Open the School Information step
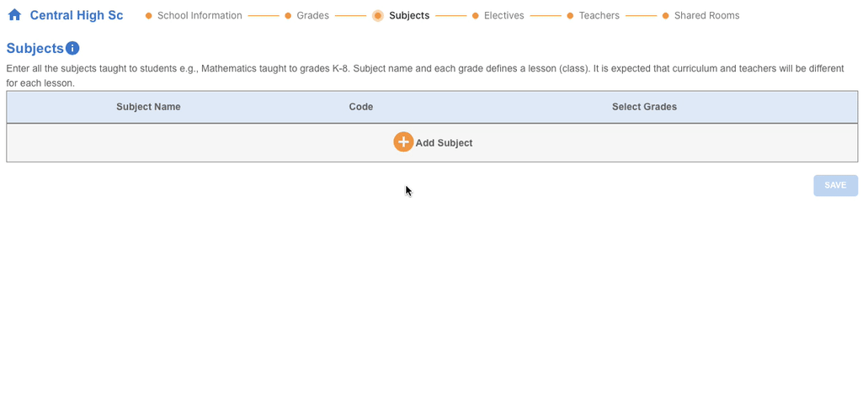Viewport: 868px width, 404px height. (200, 15)
